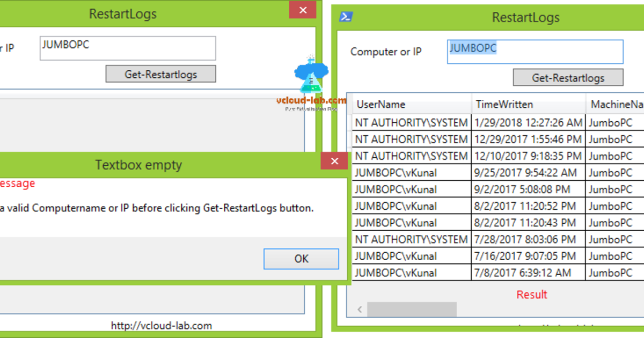
Task: Select NT AUTHORITY\SYSTEM in the 12/29/2017 row
Action: coord(412,139)
